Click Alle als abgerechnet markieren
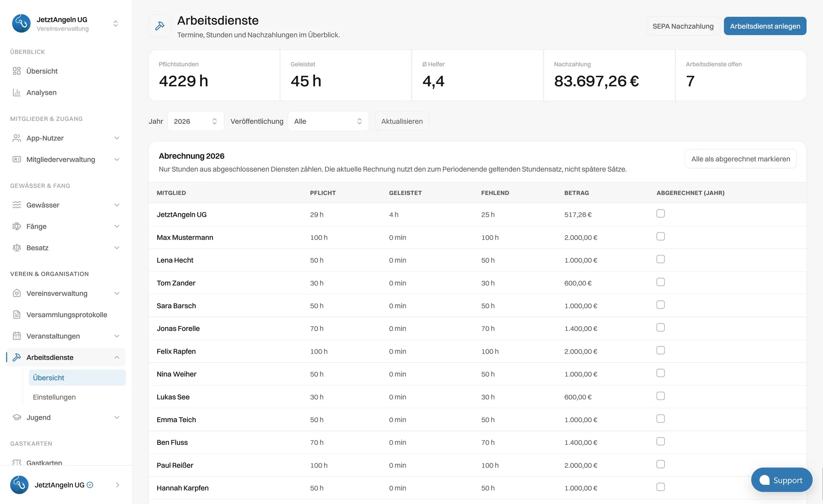This screenshot has width=823, height=504. pos(741,159)
